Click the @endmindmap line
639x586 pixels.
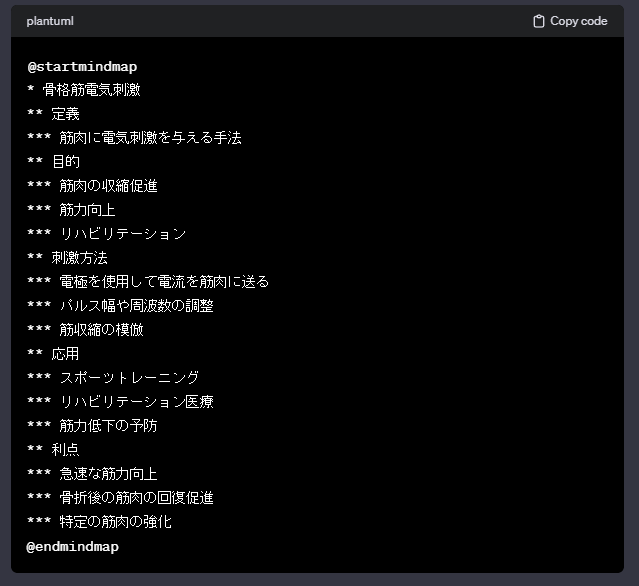[72, 546]
